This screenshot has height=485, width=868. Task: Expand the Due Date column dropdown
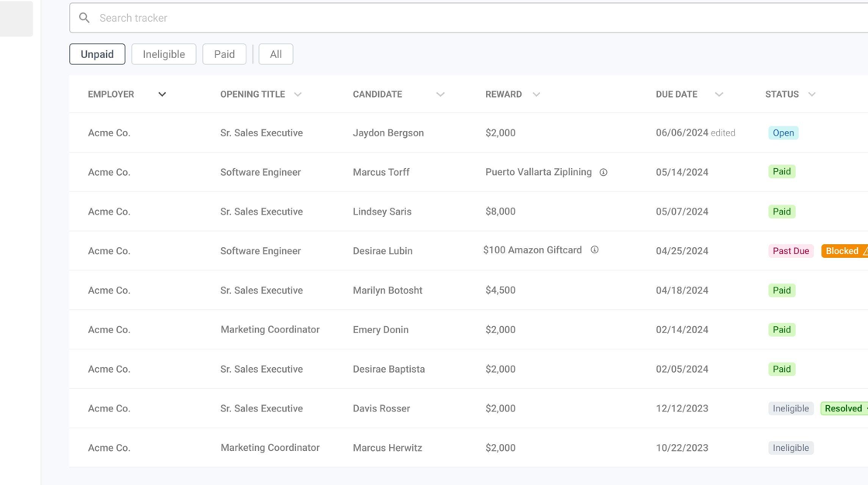click(719, 94)
